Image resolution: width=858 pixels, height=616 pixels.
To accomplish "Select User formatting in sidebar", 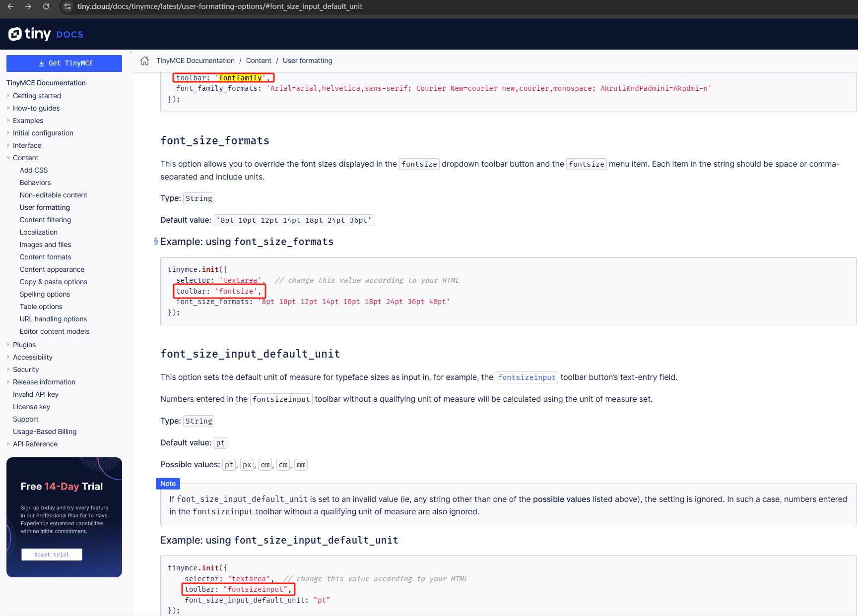I will [x=45, y=207].
